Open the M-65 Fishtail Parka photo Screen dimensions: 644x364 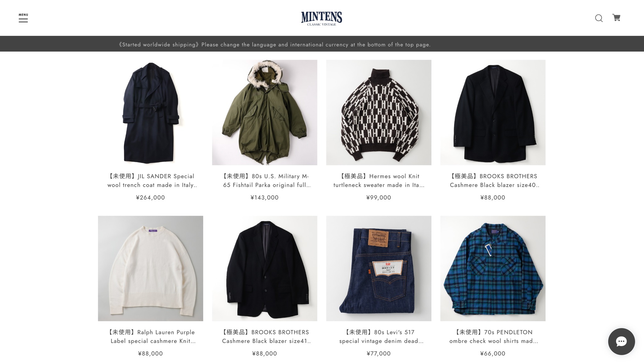(264, 112)
